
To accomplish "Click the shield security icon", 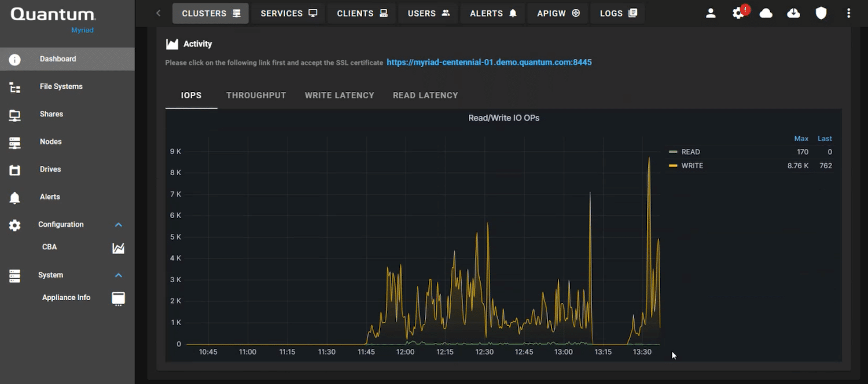I will coord(821,13).
